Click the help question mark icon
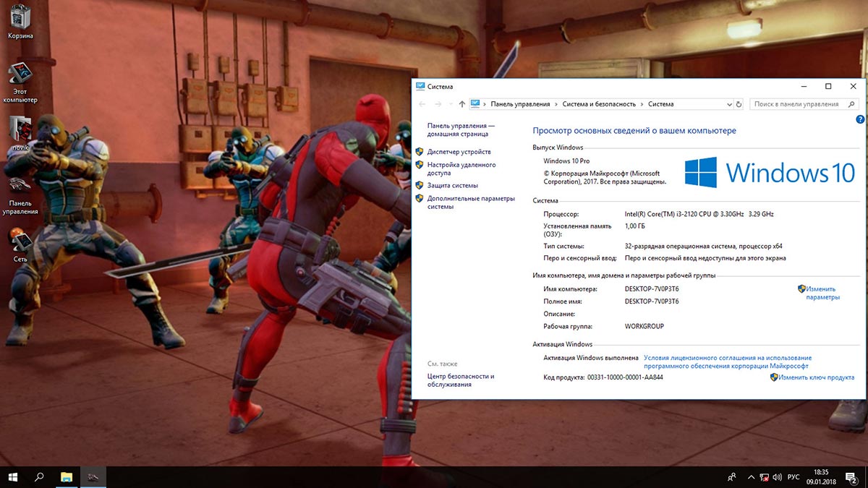 click(x=859, y=119)
